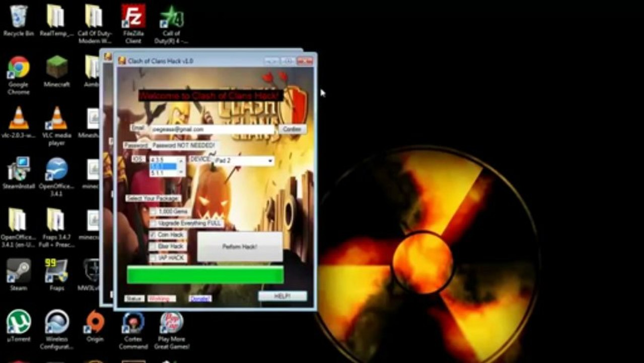The image size is (644, 363).
Task: Click the iOS list scroll-up arrow
Action: click(181, 160)
